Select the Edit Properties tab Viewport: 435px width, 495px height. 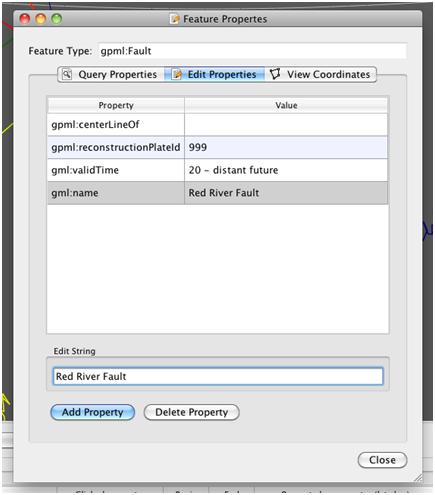click(x=214, y=74)
